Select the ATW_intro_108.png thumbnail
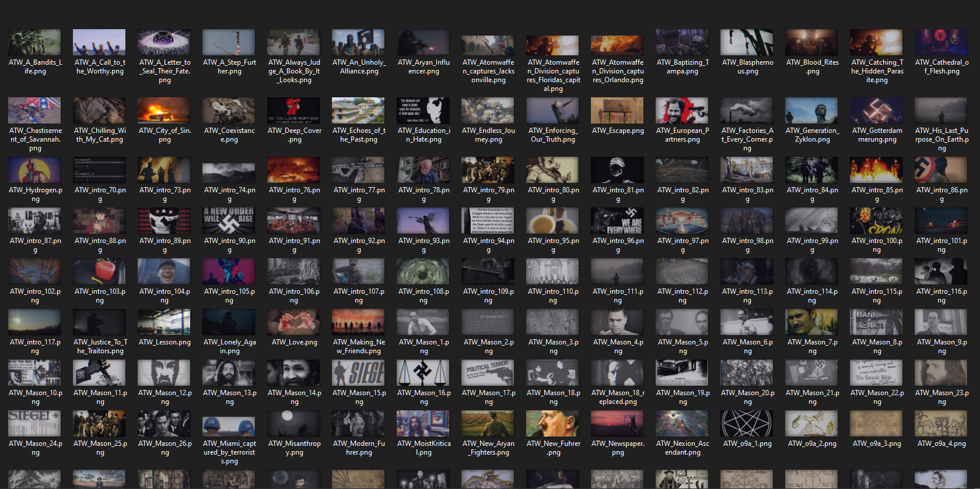The width and height of the screenshot is (980, 489). pyautogui.click(x=423, y=272)
